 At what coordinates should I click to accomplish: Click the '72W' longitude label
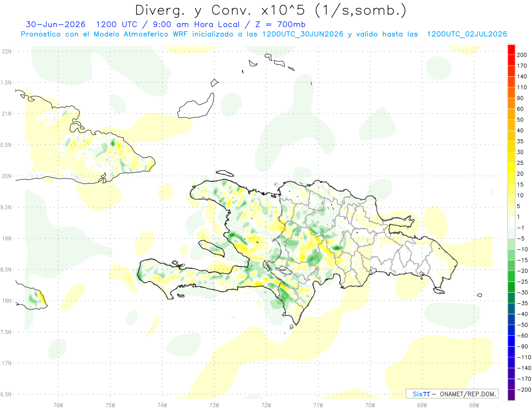(266, 405)
